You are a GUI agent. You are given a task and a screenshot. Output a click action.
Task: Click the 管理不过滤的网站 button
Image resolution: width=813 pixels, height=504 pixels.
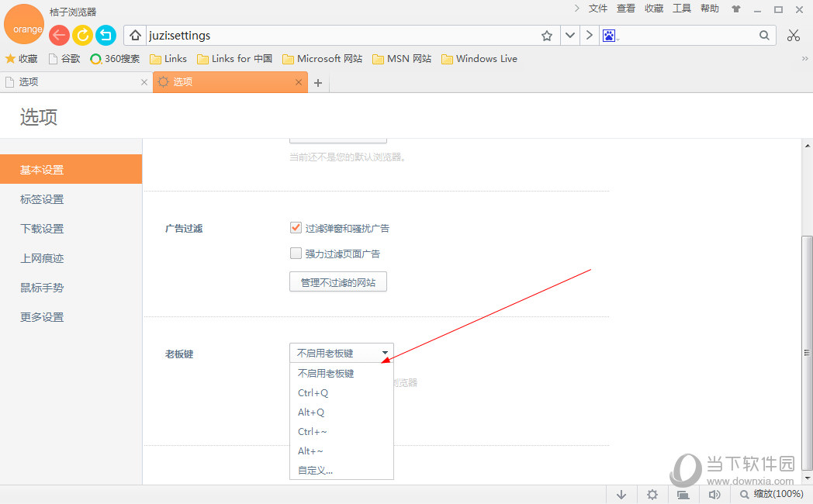pos(337,281)
